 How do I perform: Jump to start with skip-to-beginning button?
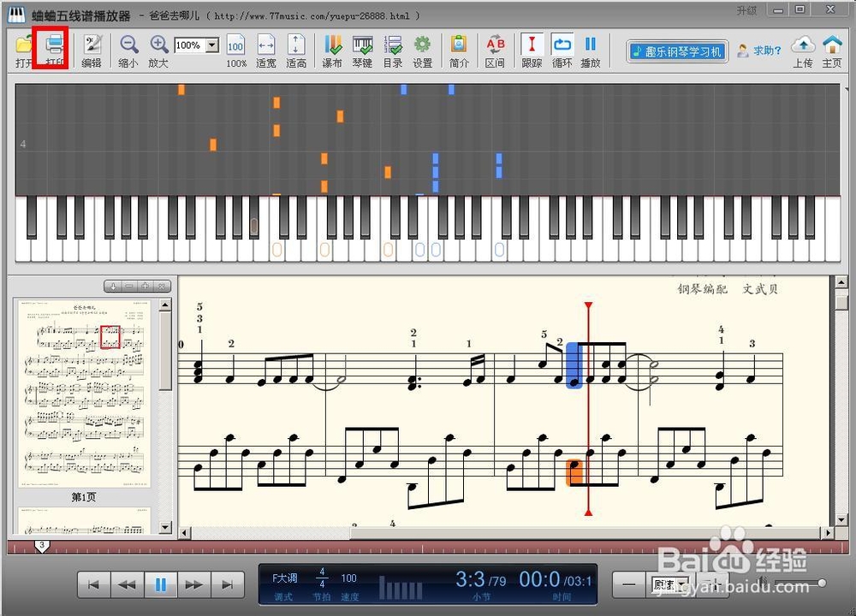coord(93,585)
